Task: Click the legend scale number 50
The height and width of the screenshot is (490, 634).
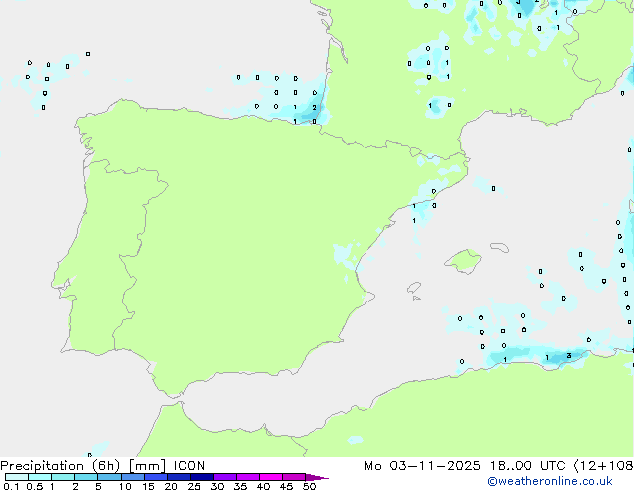Action: point(309,486)
